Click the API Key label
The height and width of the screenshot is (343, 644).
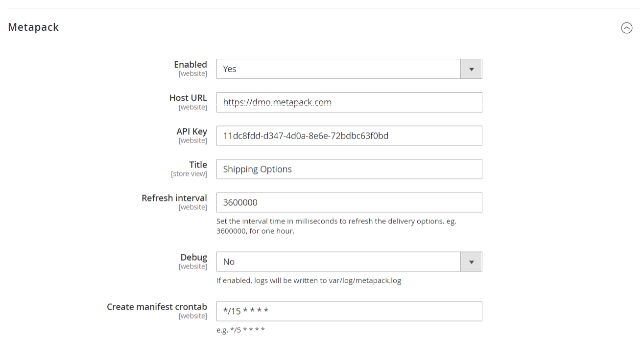[191, 131]
